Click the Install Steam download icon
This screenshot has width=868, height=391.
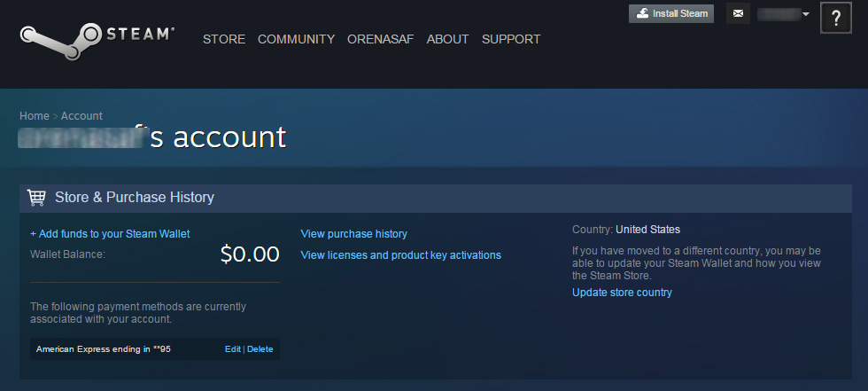(x=642, y=14)
